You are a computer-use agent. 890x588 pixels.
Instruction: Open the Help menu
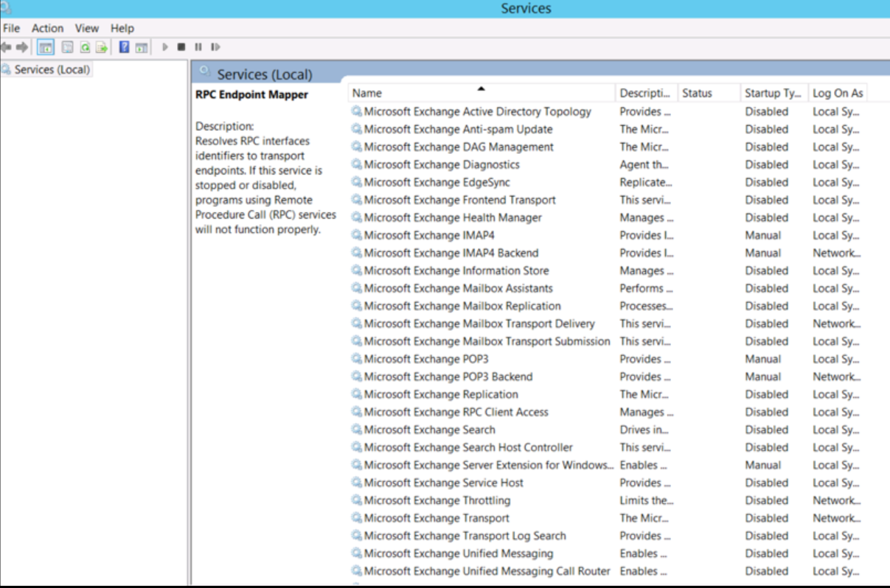coord(122,28)
